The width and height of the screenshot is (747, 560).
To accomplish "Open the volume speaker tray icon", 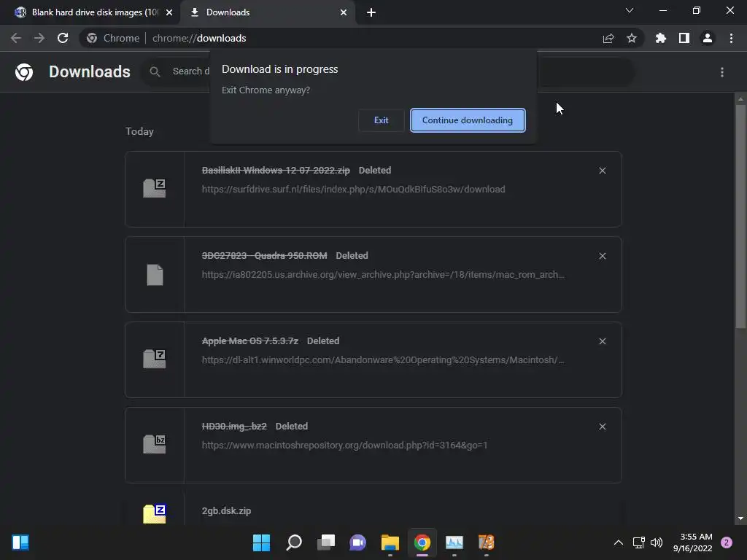I will click(657, 542).
